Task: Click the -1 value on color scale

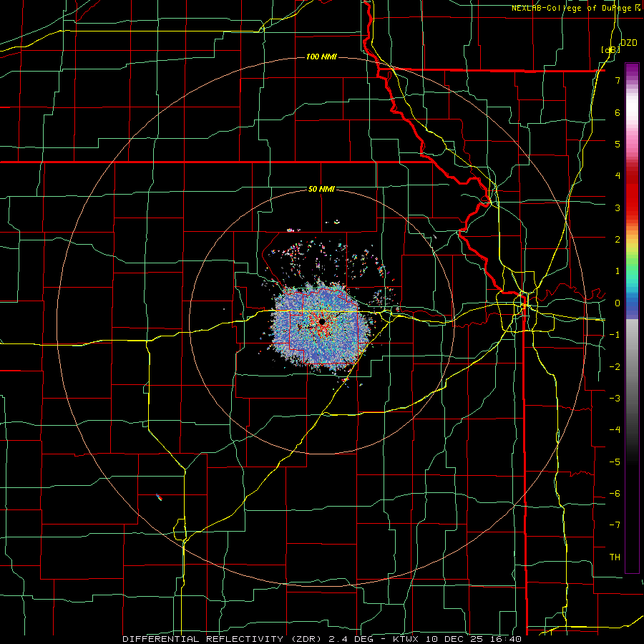Action: pos(615,335)
